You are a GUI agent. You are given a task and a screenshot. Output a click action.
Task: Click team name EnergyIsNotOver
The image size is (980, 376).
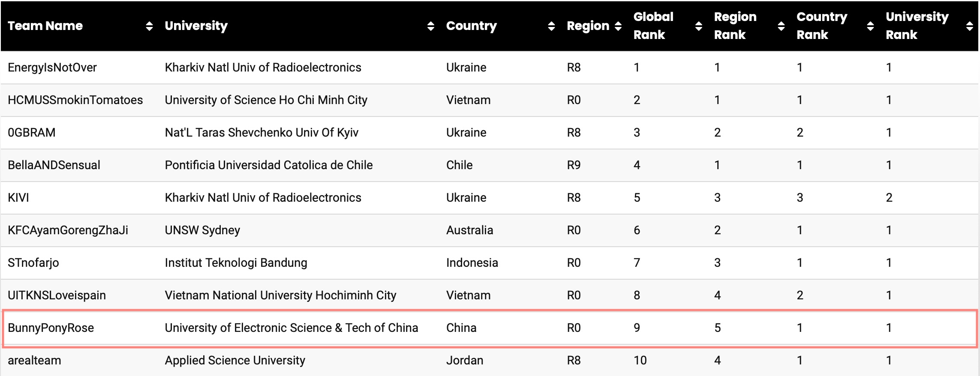[x=52, y=67]
